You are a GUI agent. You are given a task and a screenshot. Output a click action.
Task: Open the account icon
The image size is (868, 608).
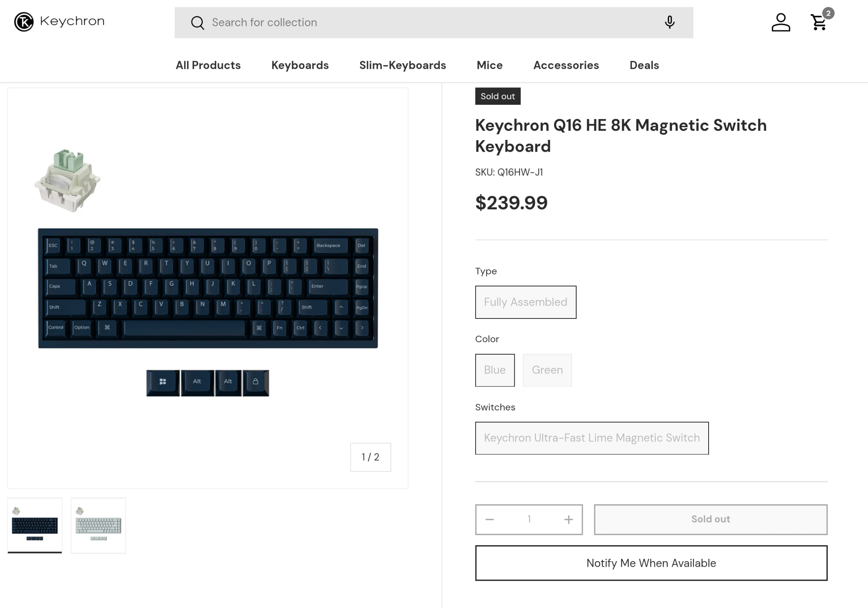pyautogui.click(x=781, y=22)
